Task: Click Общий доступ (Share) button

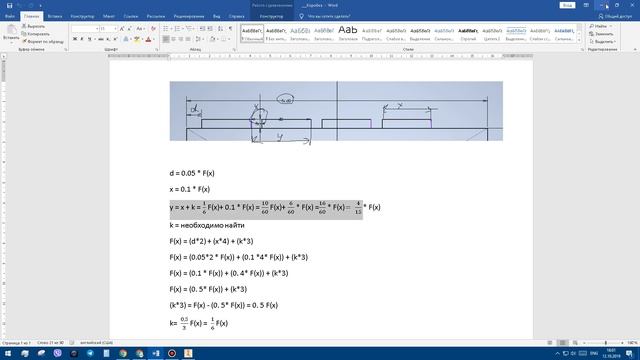Action: 615,16
